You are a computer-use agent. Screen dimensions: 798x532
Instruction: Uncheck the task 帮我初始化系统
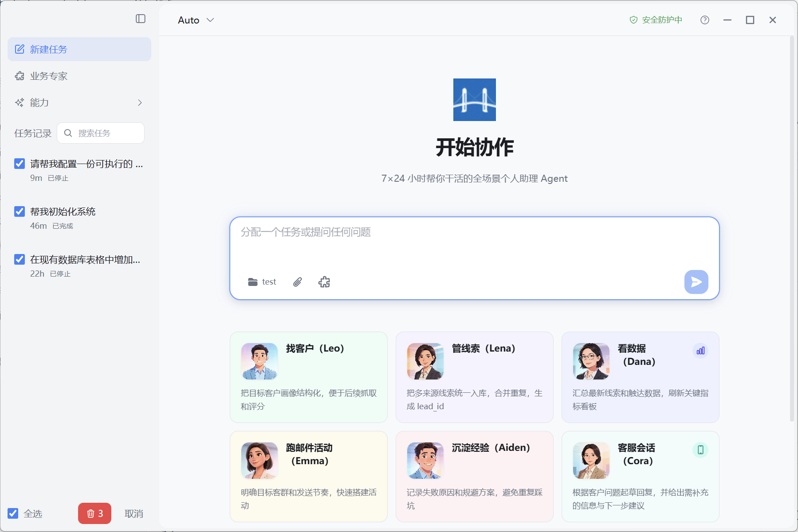[20, 211]
